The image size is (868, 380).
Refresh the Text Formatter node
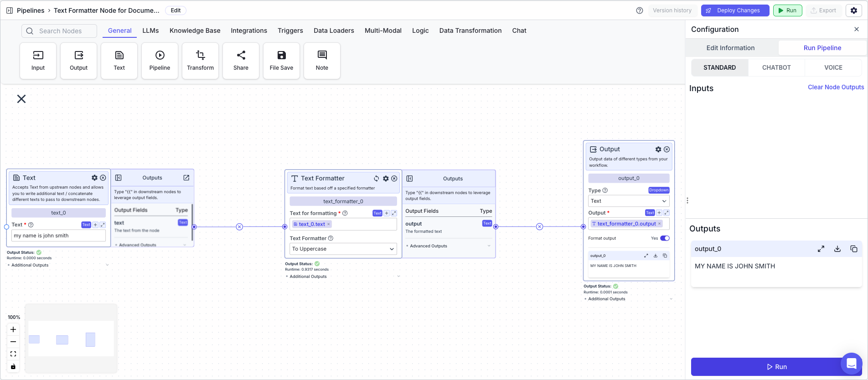click(x=377, y=179)
